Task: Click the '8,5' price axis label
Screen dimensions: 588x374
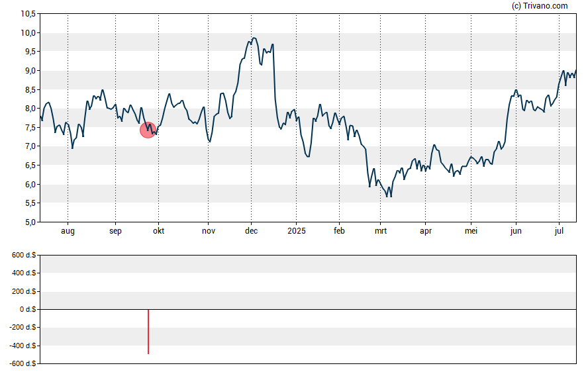Action: (30, 89)
